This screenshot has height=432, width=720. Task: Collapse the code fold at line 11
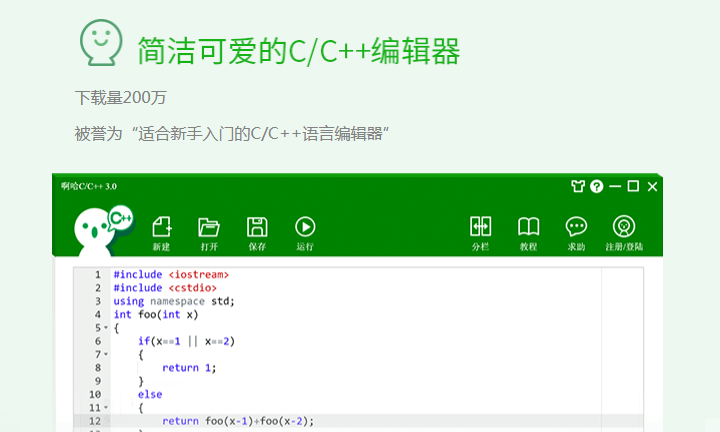pos(106,408)
